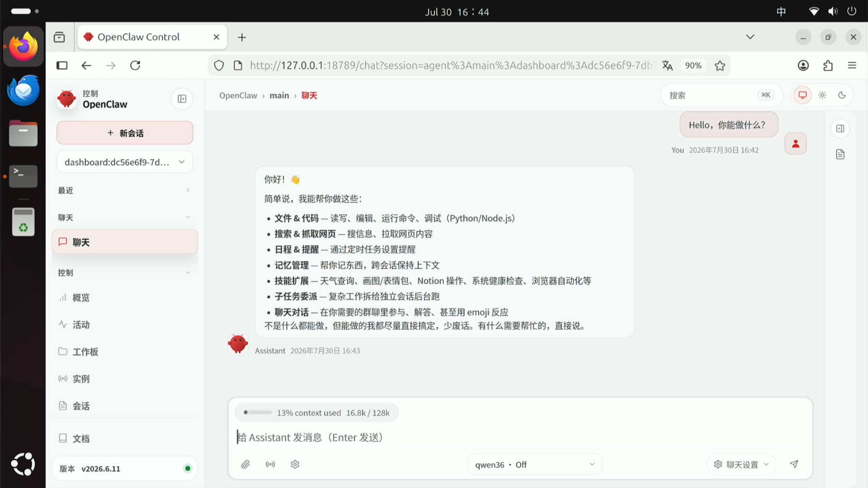Select the OpenClaw Control tab
The height and width of the screenshot is (488, 868).
pos(152,37)
